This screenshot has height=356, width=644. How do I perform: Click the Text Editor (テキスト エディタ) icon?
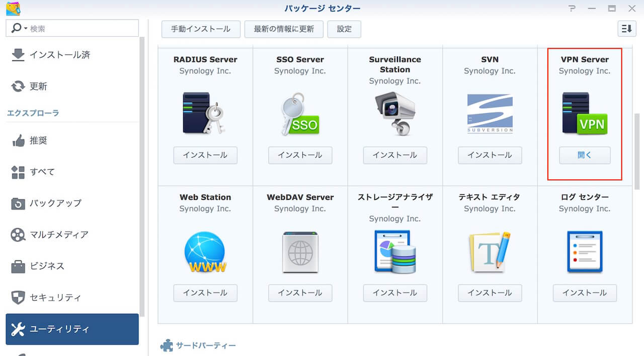tap(490, 252)
